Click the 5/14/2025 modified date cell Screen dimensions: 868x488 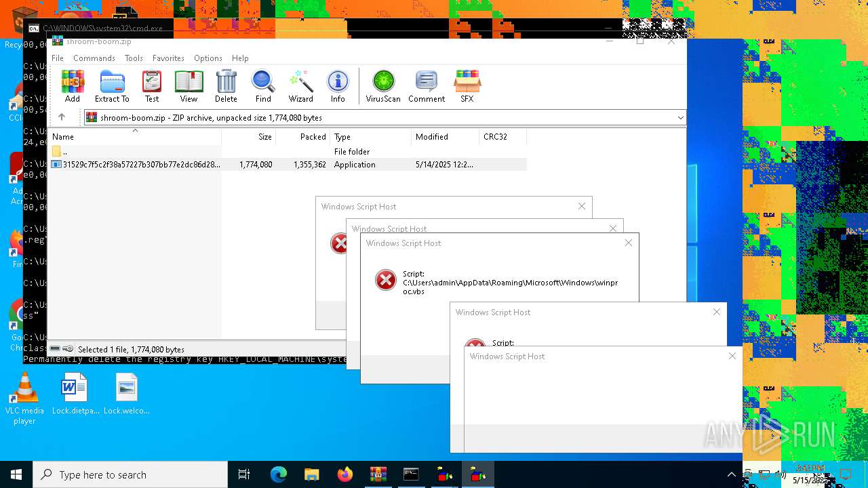coord(444,165)
